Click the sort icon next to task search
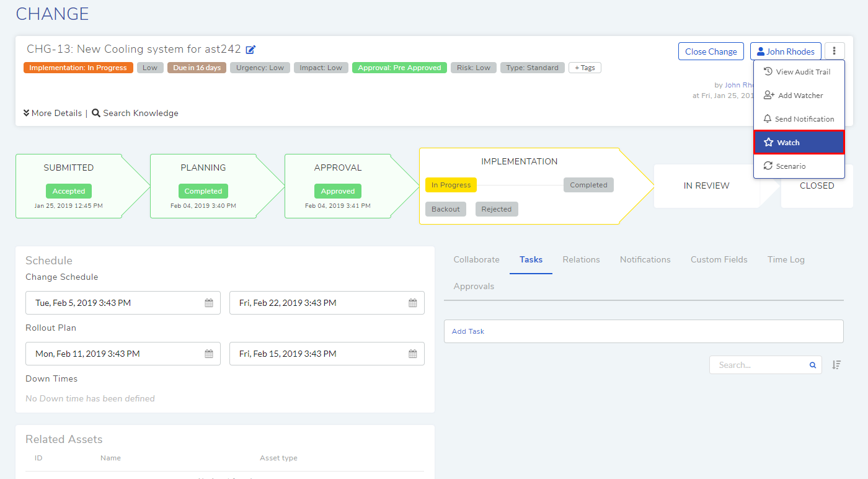 (x=836, y=365)
